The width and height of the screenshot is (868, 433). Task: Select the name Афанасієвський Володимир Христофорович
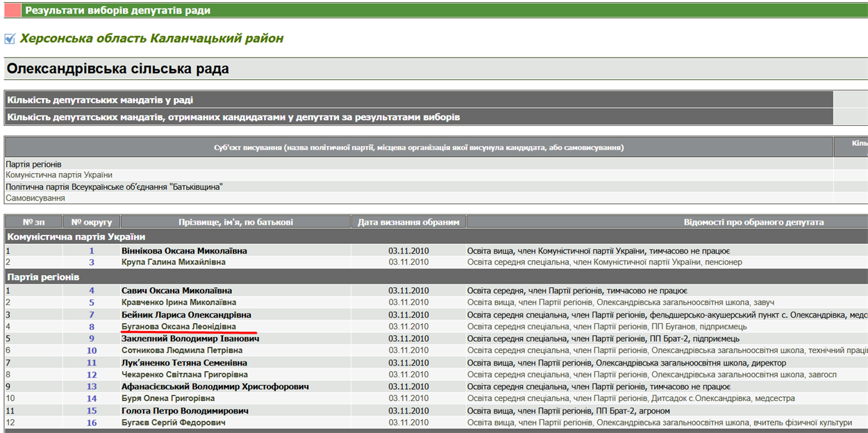click(215, 387)
